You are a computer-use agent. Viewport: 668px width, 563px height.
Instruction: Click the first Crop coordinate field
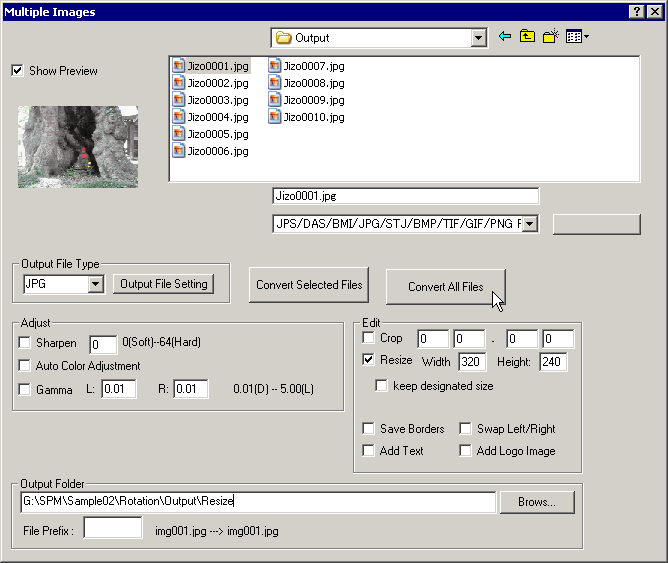433,339
